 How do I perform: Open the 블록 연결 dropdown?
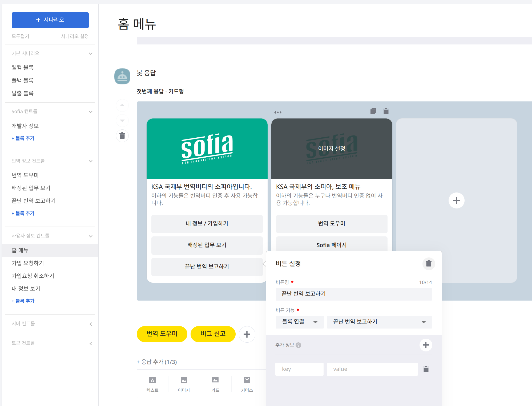coord(299,322)
